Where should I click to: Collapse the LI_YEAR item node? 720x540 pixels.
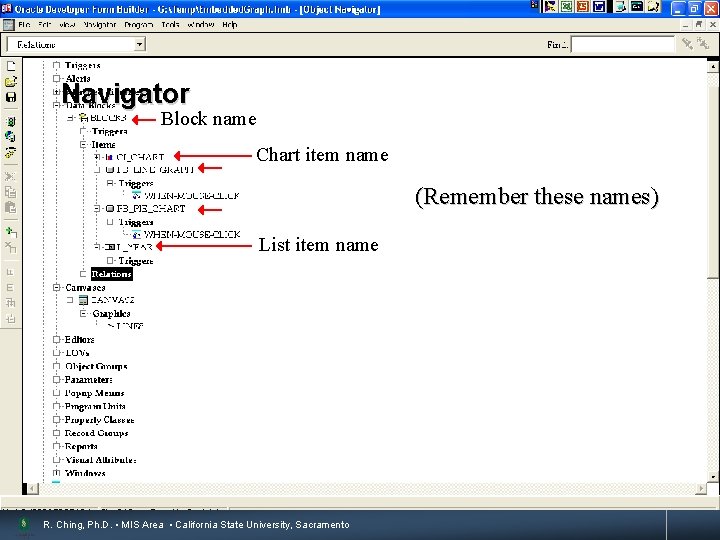tap(97, 247)
